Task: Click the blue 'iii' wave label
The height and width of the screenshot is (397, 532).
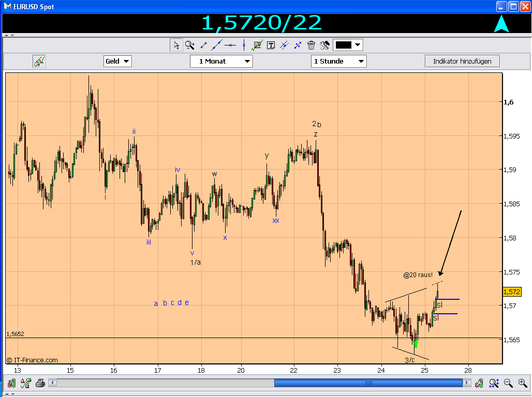Action: coord(149,242)
